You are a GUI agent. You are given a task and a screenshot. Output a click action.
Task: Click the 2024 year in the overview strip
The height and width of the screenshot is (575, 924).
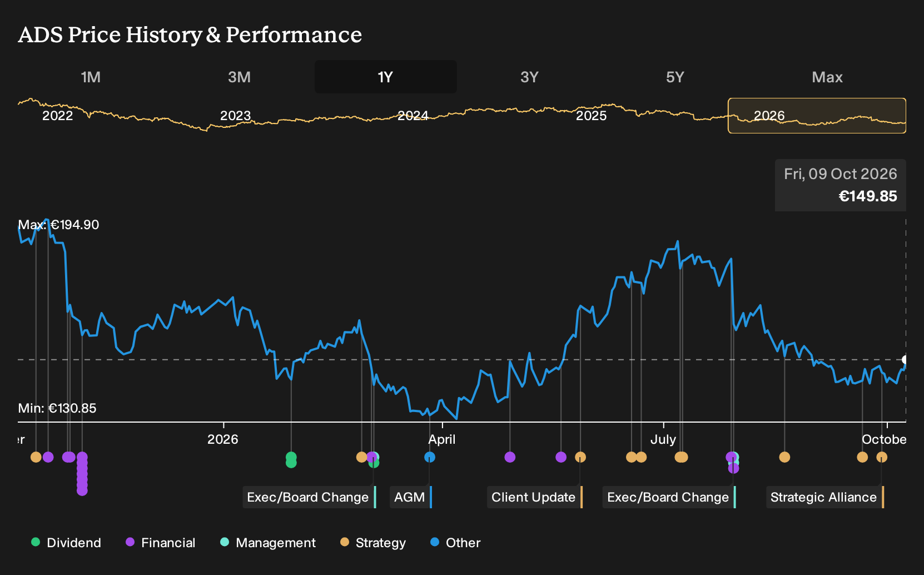(x=413, y=116)
